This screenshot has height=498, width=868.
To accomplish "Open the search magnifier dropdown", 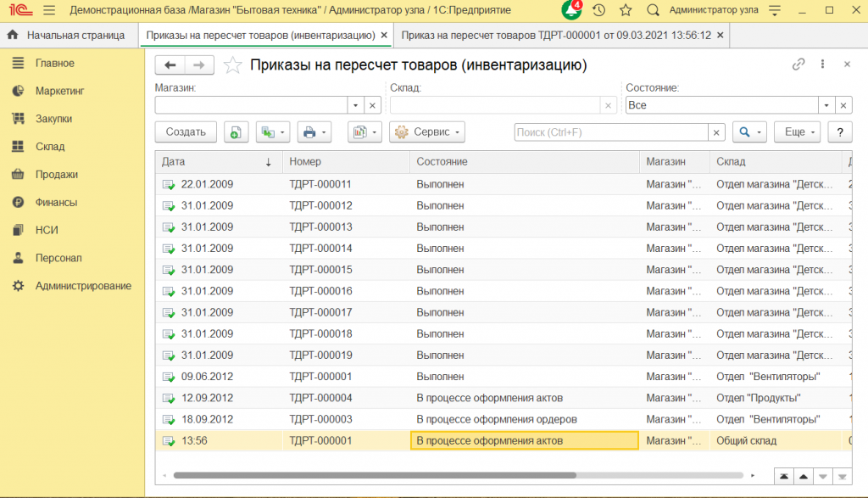I will 749,131.
